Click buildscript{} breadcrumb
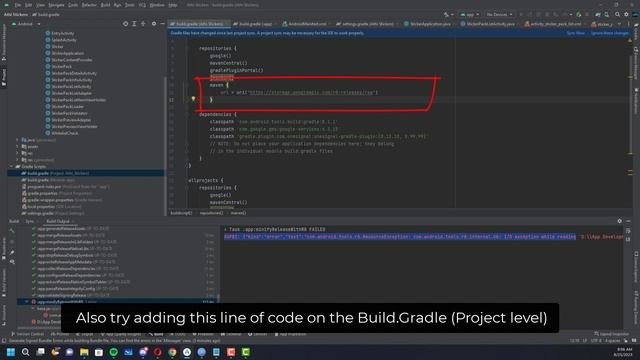Screen dimensions: 640x360 pos(181,213)
